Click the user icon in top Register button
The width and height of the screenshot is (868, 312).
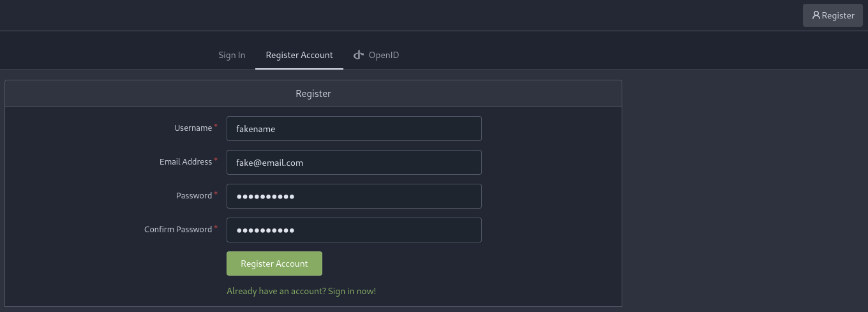[x=816, y=15]
